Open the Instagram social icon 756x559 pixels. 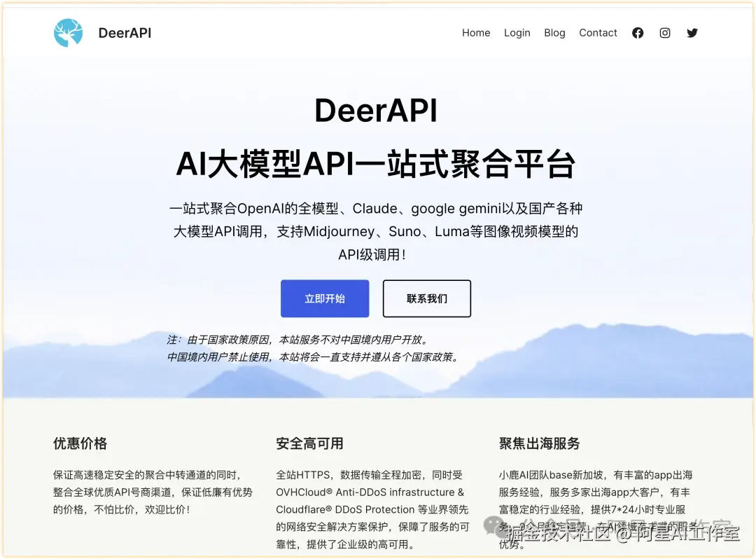click(x=665, y=33)
